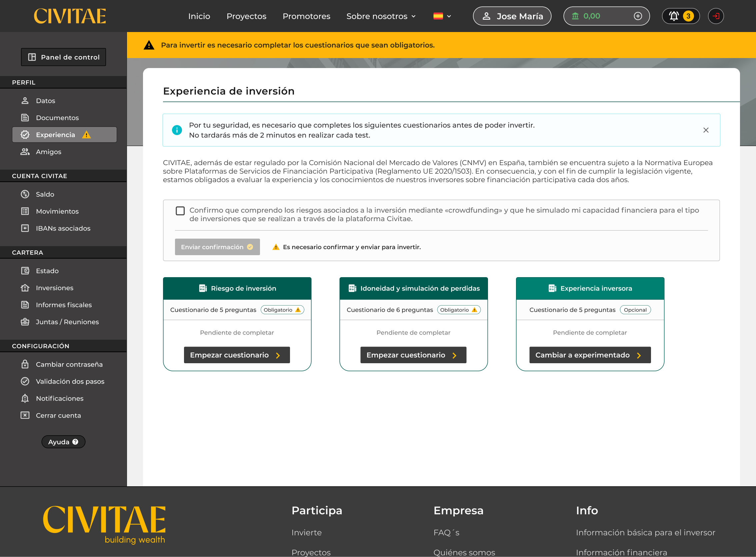This screenshot has height=557, width=756.
Task: Open Promotores in the top navigation
Action: pyautogui.click(x=306, y=16)
